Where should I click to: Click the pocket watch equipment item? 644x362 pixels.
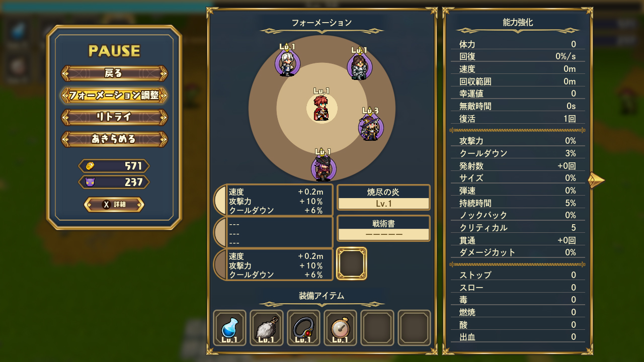341,328
